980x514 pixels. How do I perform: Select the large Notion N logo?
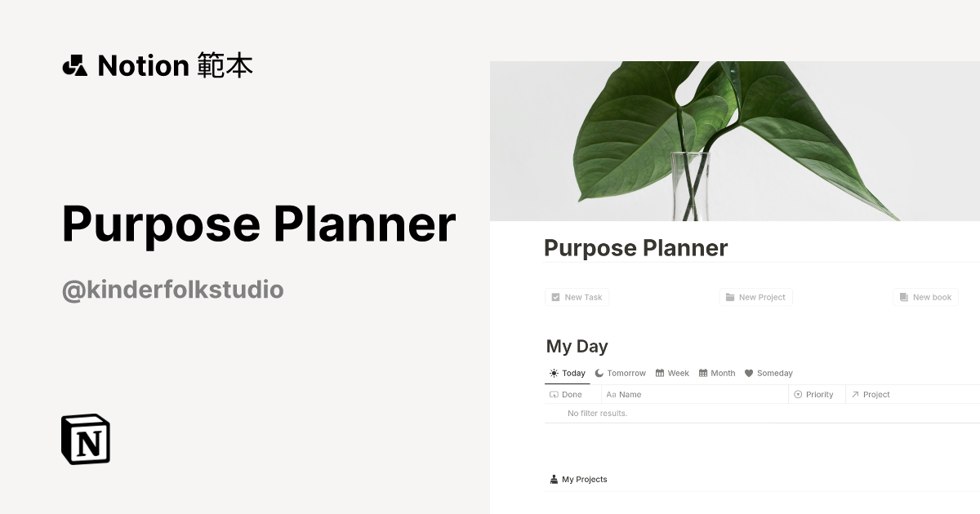[86, 439]
